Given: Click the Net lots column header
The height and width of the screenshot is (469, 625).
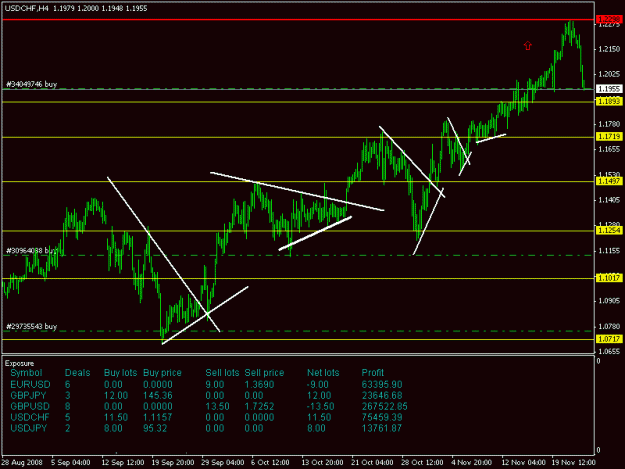Looking at the screenshot, I should tap(323, 373).
